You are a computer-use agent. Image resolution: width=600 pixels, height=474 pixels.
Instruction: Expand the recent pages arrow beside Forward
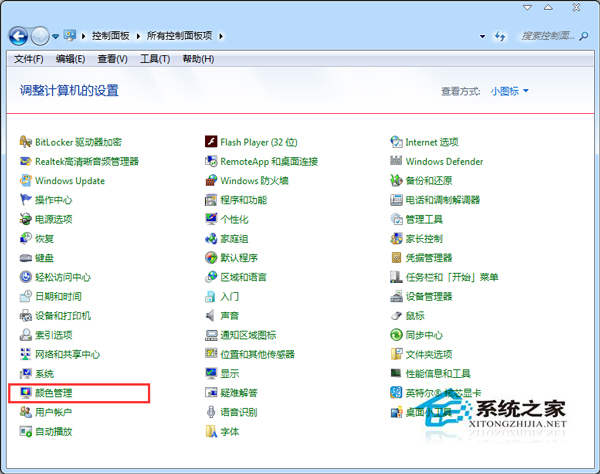click(55, 36)
